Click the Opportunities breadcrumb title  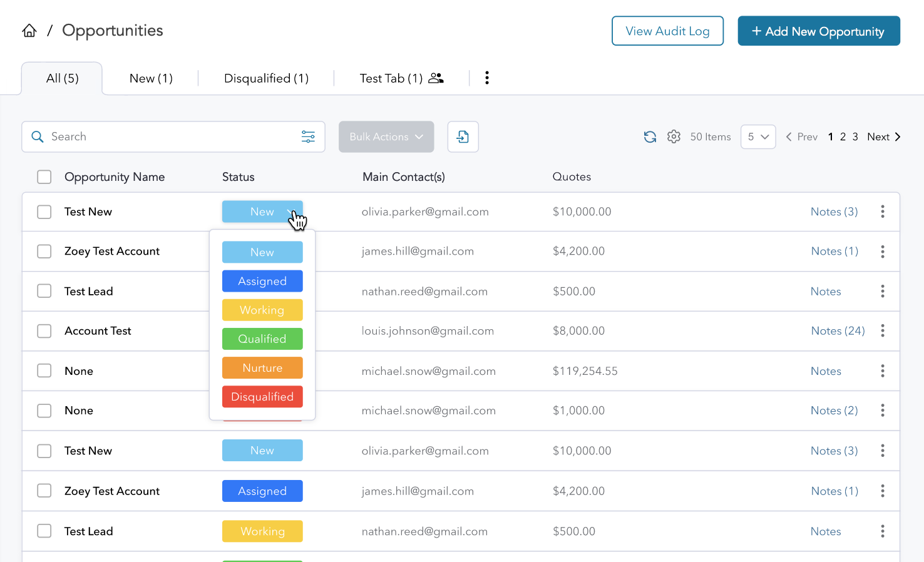(x=113, y=31)
